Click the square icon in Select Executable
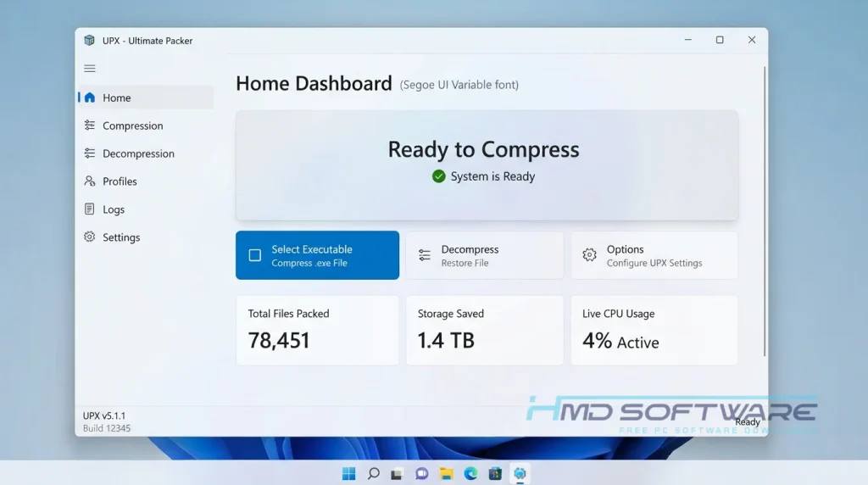Image resolution: width=868 pixels, height=485 pixels. coord(254,255)
